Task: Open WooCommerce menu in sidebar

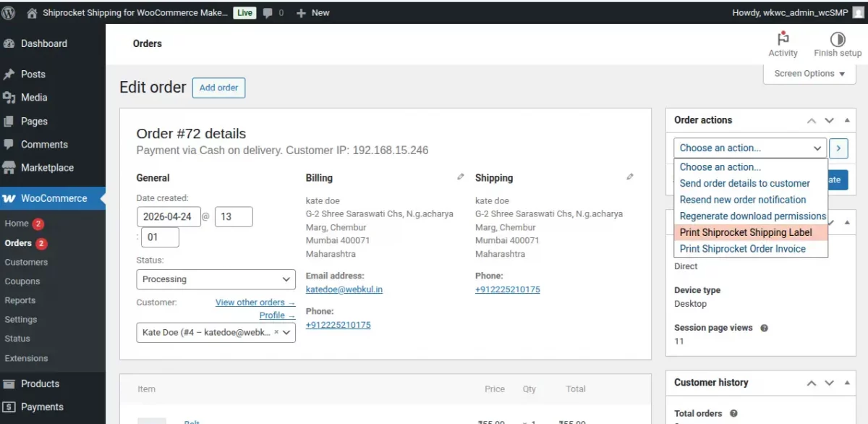Action: coord(53,198)
